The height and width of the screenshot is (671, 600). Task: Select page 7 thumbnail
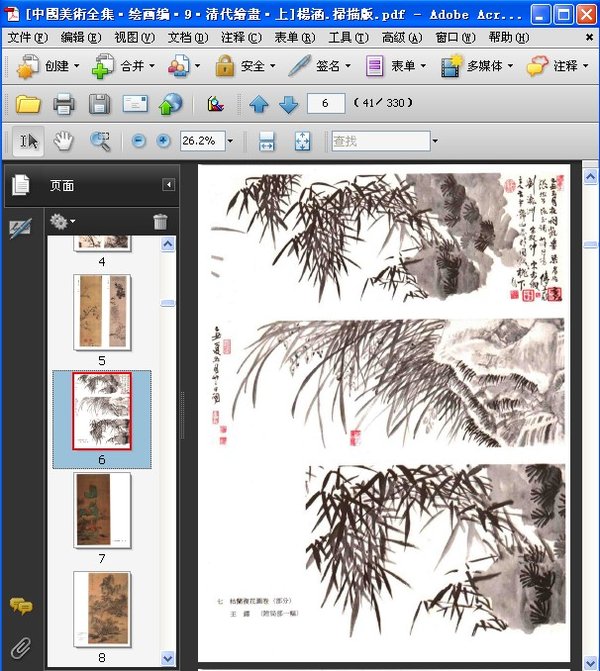102,510
